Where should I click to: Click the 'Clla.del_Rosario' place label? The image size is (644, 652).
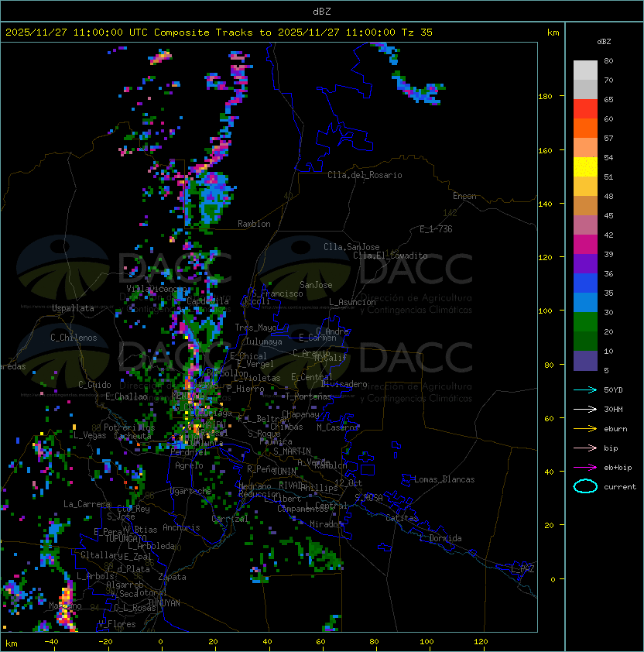pyautogui.click(x=365, y=175)
